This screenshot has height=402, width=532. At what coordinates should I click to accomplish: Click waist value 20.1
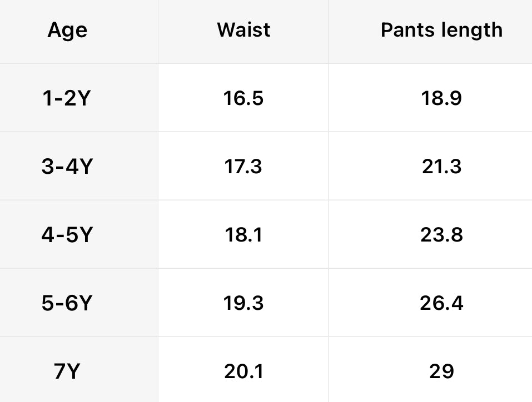pyautogui.click(x=243, y=371)
